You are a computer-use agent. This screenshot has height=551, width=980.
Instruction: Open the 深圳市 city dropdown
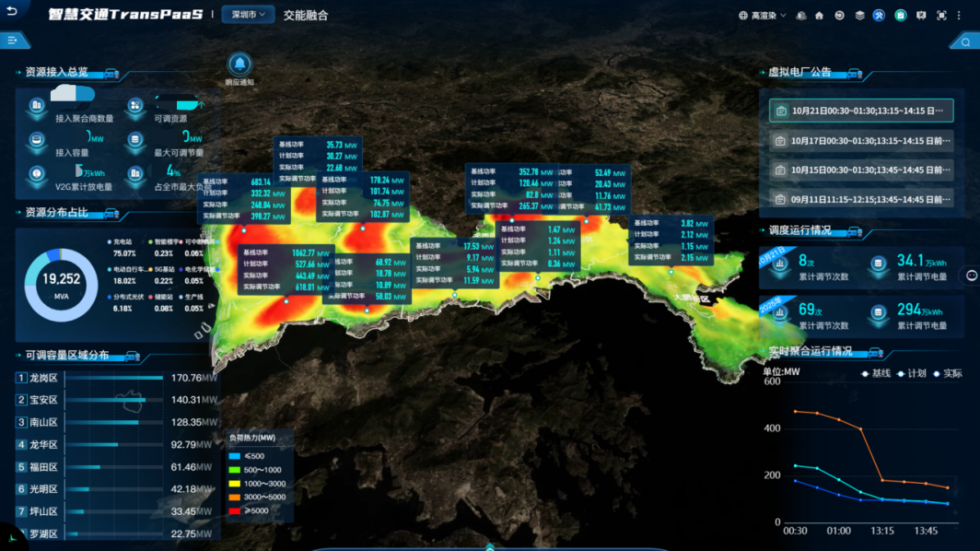pyautogui.click(x=248, y=15)
